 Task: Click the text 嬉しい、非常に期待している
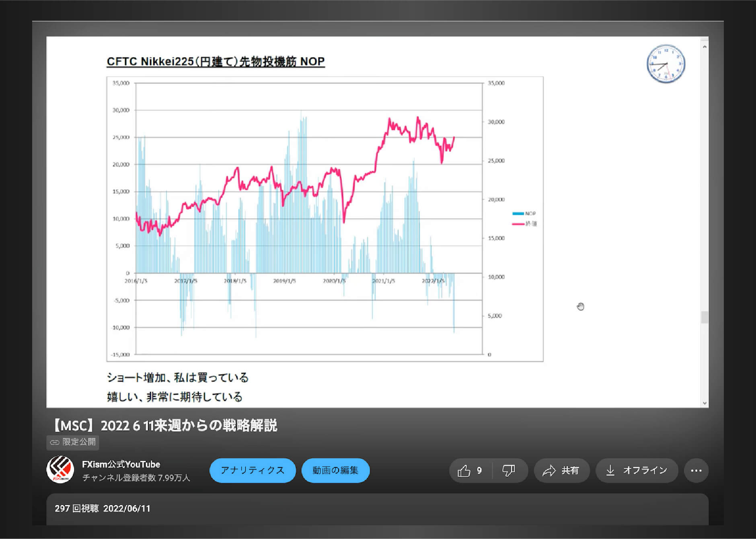point(175,397)
